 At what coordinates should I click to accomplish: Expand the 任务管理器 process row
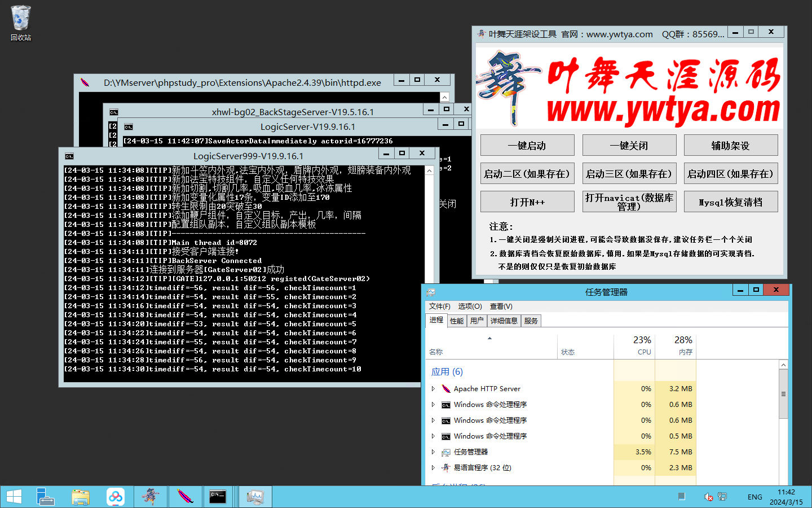coord(433,452)
